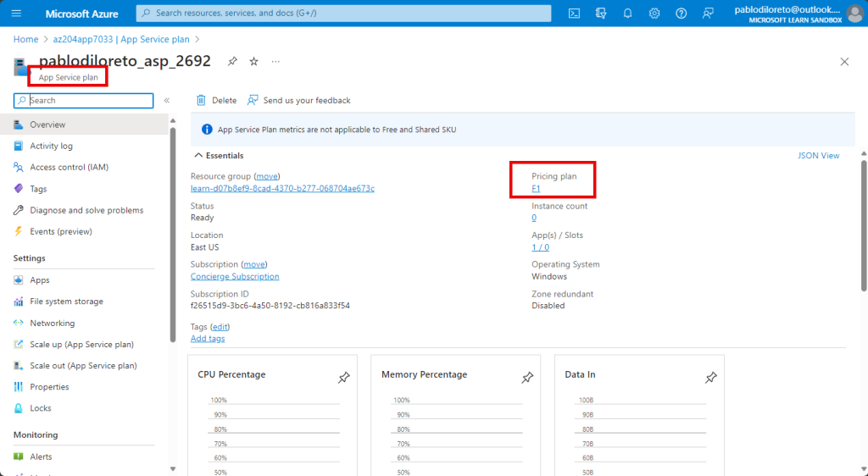Pin the CPU Percentage chart to dashboard
The height and width of the screenshot is (476, 868).
tap(343, 378)
